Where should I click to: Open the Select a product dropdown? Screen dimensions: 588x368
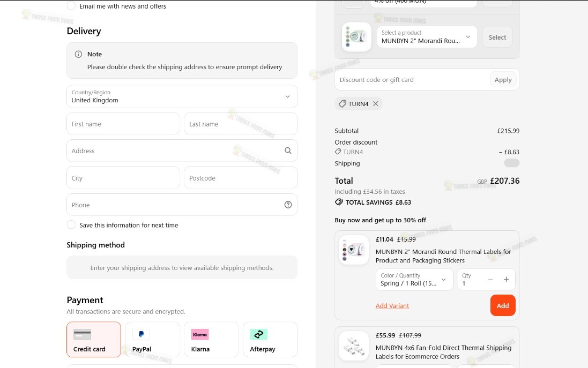tap(427, 37)
